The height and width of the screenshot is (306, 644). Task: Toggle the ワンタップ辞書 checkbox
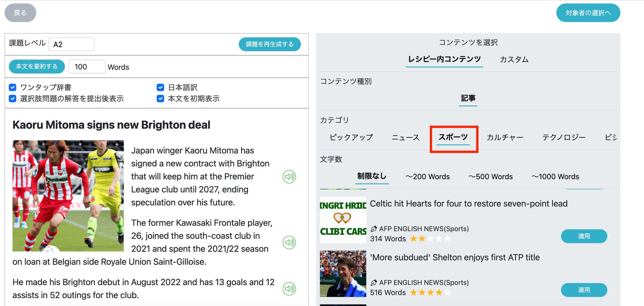click(13, 87)
